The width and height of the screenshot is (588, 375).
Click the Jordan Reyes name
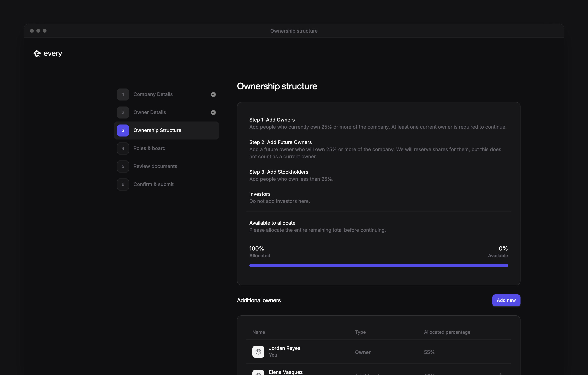click(284, 348)
